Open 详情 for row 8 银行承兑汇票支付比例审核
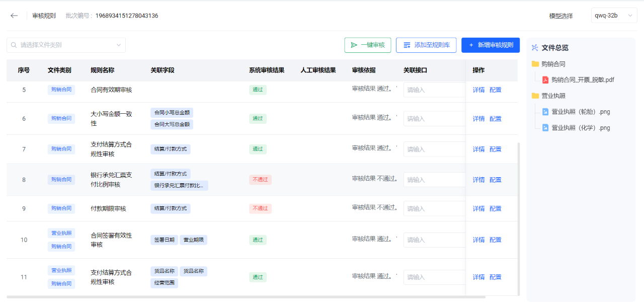The height and width of the screenshot is (305, 644). [x=478, y=180]
